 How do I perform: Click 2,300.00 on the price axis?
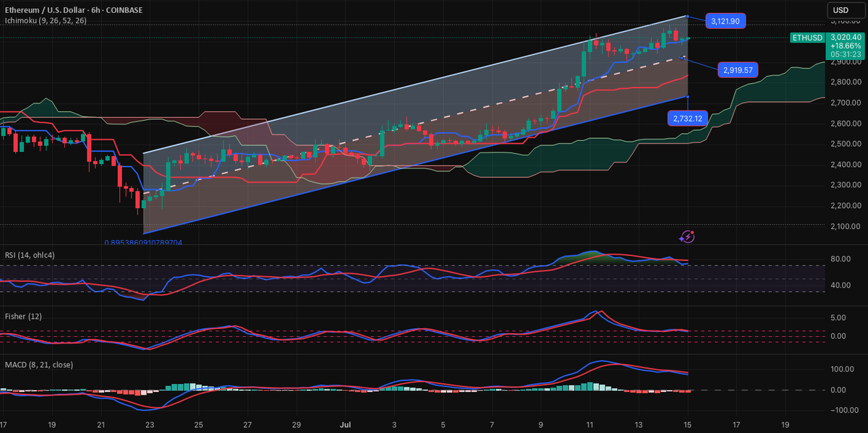click(x=844, y=185)
